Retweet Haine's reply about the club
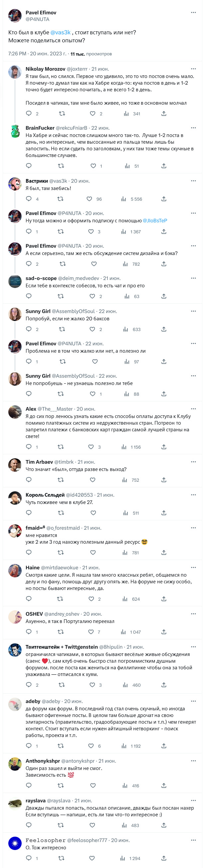205x868 pixels. tap(60, 599)
